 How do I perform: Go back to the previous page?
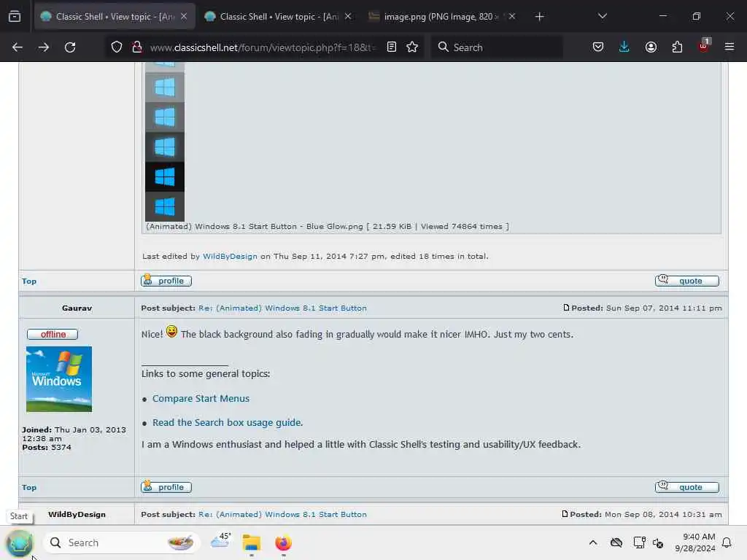pos(18,47)
